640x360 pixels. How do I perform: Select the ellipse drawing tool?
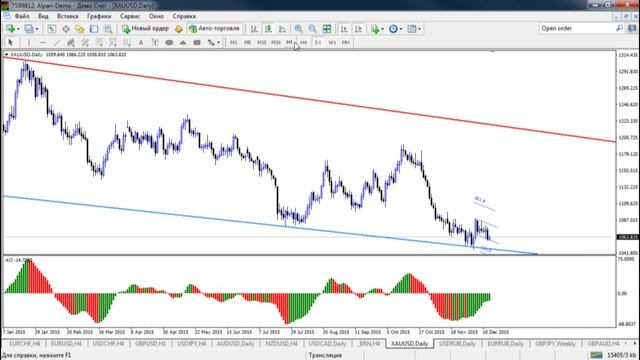point(169,42)
